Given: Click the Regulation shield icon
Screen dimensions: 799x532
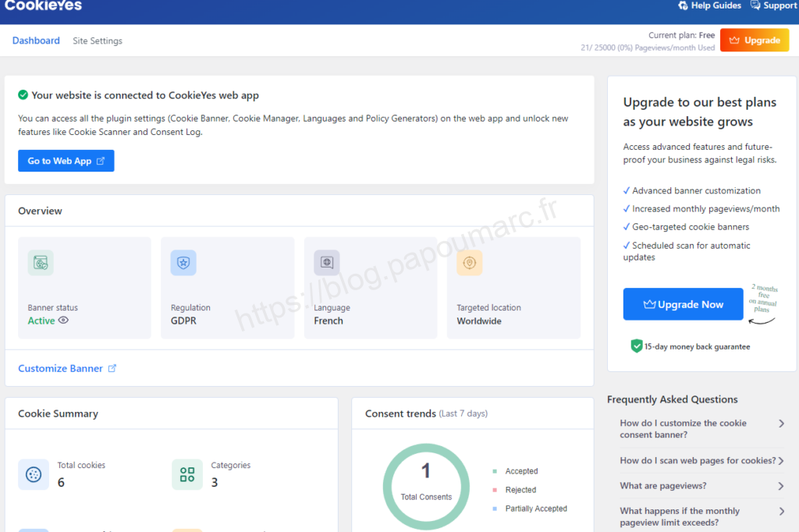Looking at the screenshot, I should coord(183,263).
